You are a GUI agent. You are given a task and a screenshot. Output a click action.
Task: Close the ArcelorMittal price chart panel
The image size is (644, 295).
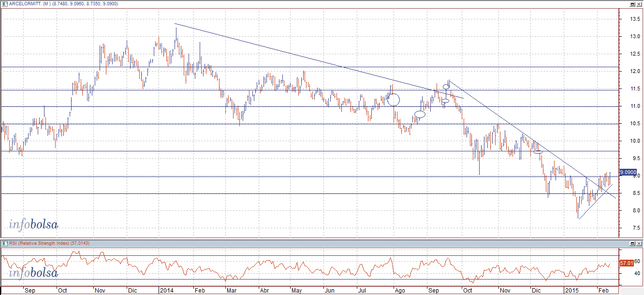click(639, 3)
